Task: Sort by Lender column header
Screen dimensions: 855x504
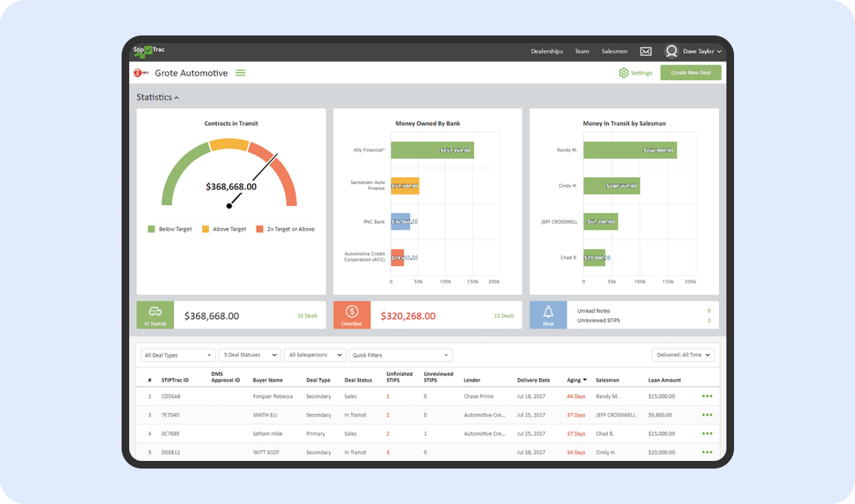Action: 472,380
